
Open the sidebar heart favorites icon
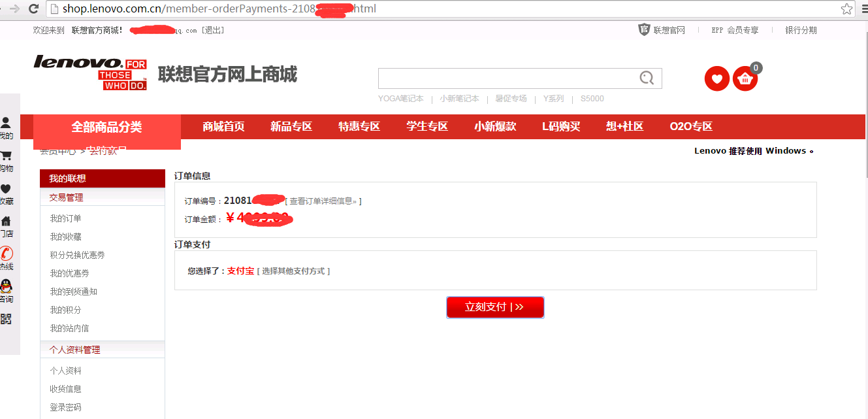pyautogui.click(x=6, y=189)
